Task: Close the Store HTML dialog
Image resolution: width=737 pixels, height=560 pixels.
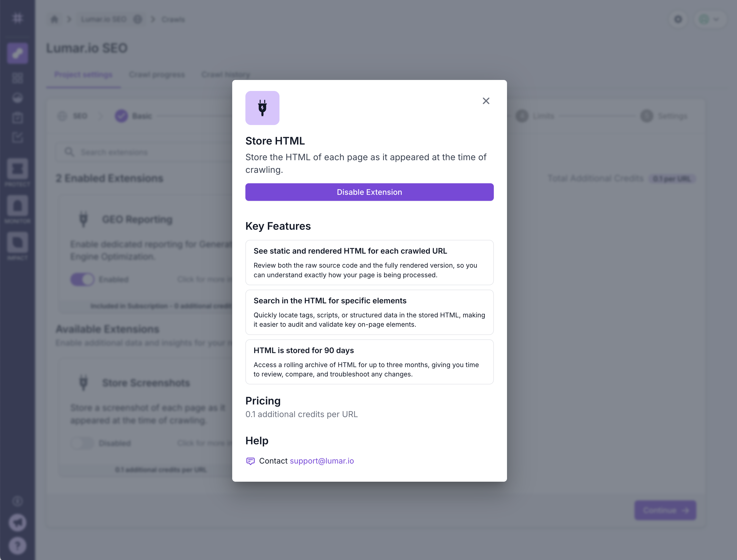Action: pos(486,101)
